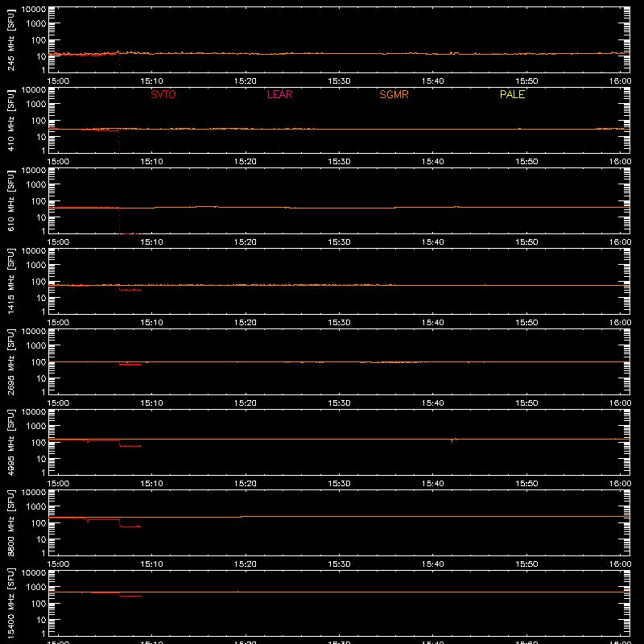
Task: Click the 10 tick label on 1415 MHz axis
Action: point(41,298)
